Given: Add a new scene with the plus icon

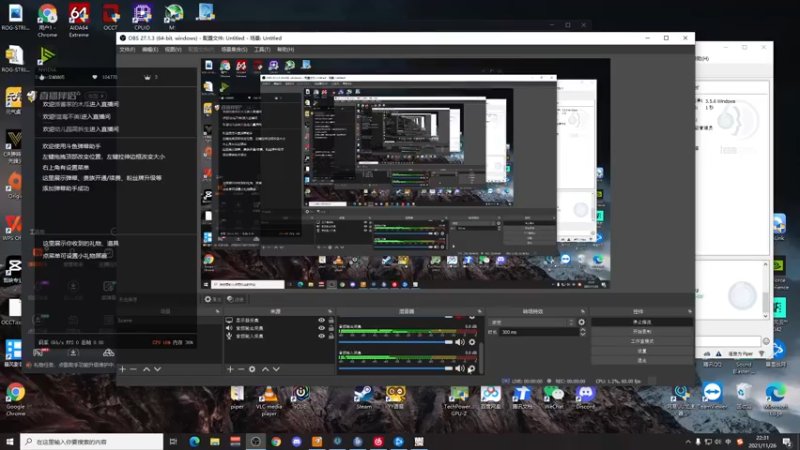Looking at the screenshot, I should 122,369.
